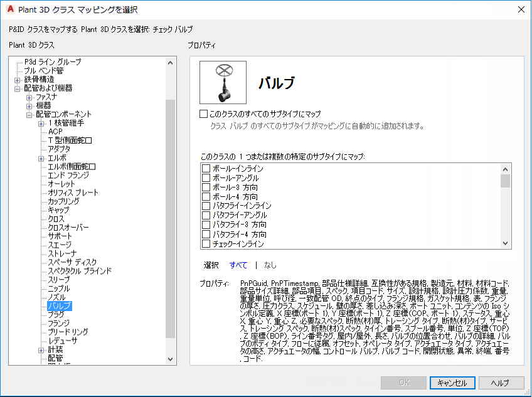Collapse the 配管および機器 tree node
532x397 pixels.
[x=17, y=89]
